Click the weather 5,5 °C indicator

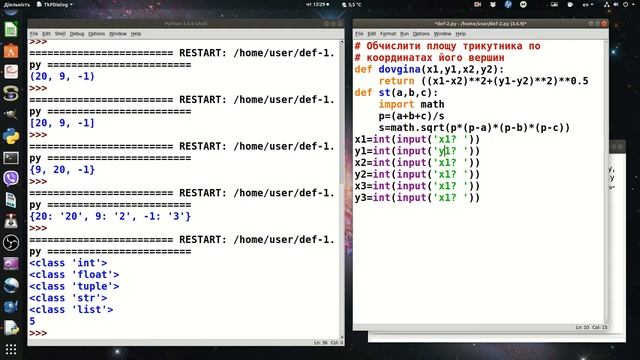pyautogui.click(x=351, y=4)
